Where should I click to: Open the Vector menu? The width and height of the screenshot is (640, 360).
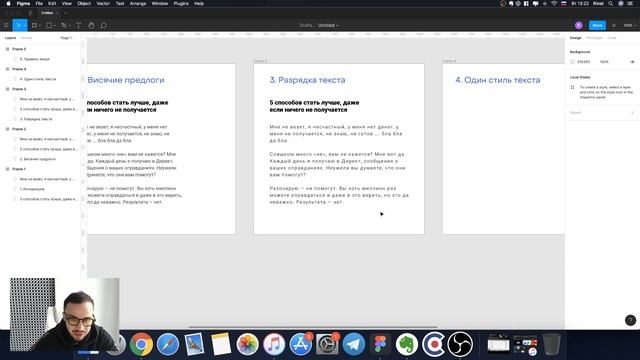[x=103, y=4]
